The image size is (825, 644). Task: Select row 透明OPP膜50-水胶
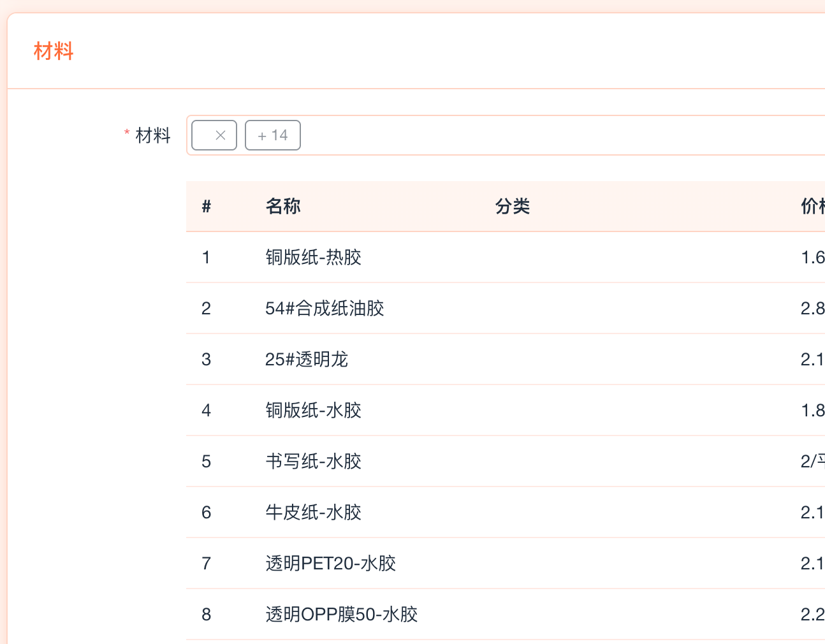[342, 614]
